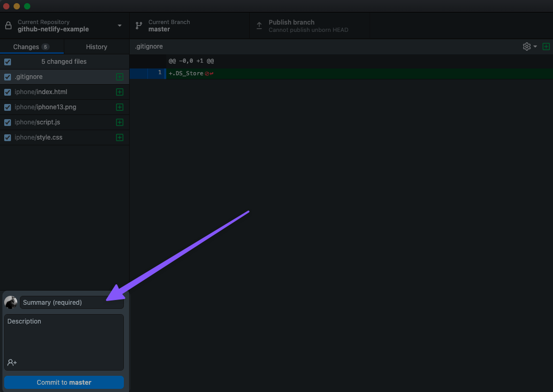The width and height of the screenshot is (553, 392).
Task: Expand the dropdown arrow beside diff gear
Action: coord(535,47)
